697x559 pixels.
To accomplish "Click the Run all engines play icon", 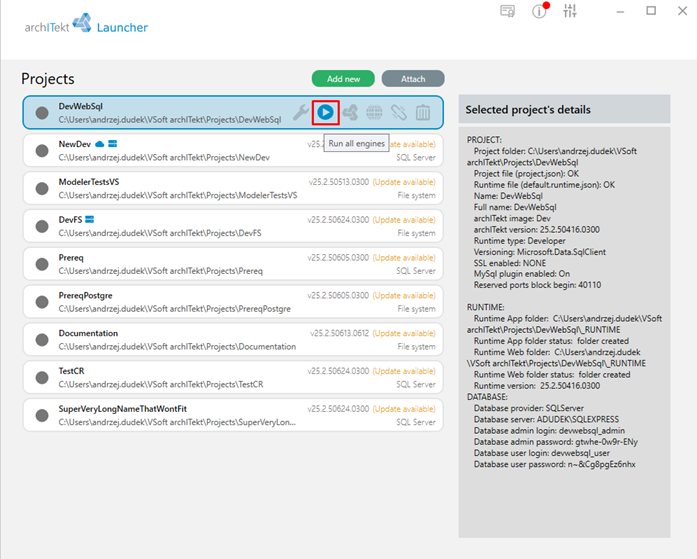I will click(325, 112).
